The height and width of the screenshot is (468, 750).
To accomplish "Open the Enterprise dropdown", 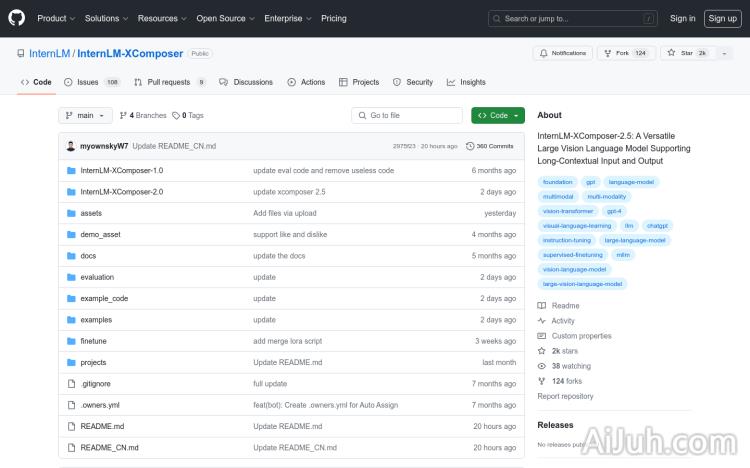I will click(287, 18).
